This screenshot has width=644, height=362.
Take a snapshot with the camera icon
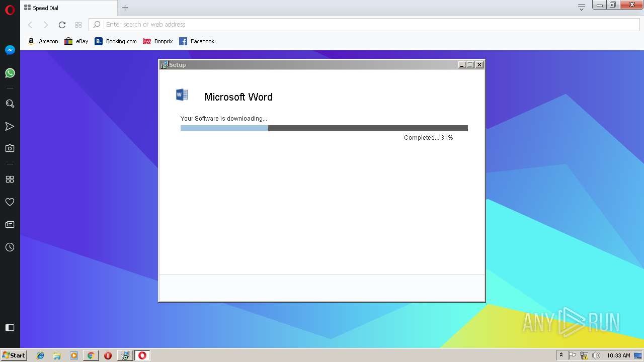coord(10,148)
